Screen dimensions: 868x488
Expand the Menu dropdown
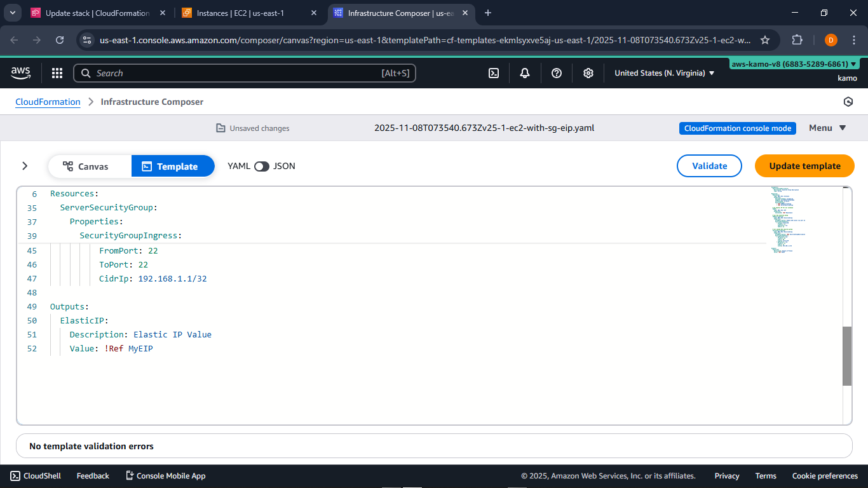(x=827, y=128)
